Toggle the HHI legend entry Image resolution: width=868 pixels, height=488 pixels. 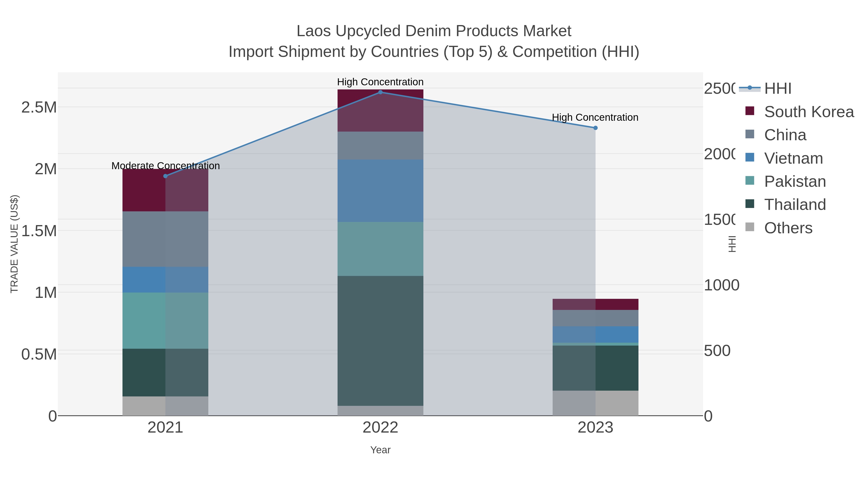click(765, 89)
